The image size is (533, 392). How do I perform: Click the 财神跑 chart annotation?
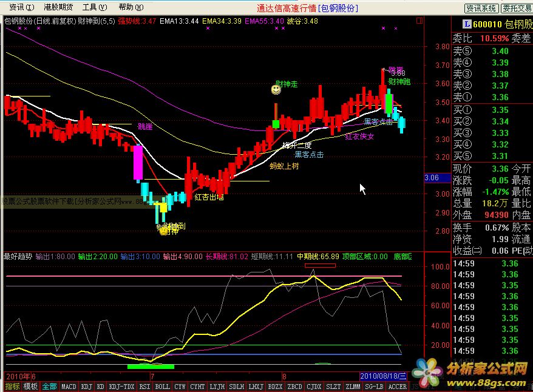click(x=399, y=82)
